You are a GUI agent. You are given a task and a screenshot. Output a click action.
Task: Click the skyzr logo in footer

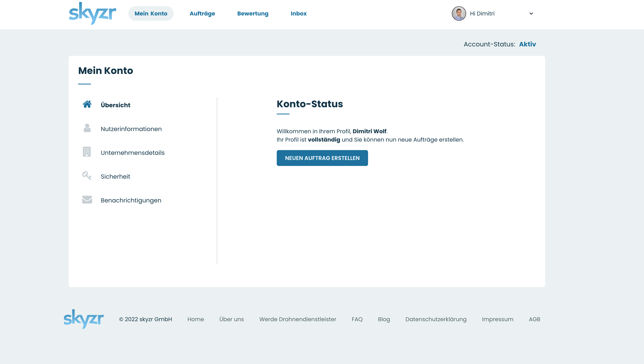[x=84, y=319]
